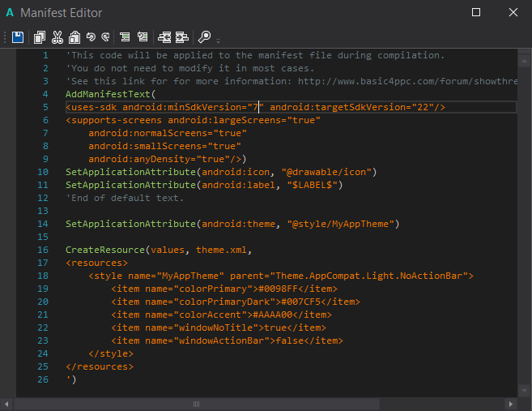Save the manifest with the floppy disk icon
Screen dimensions: 532x411
[18, 37]
